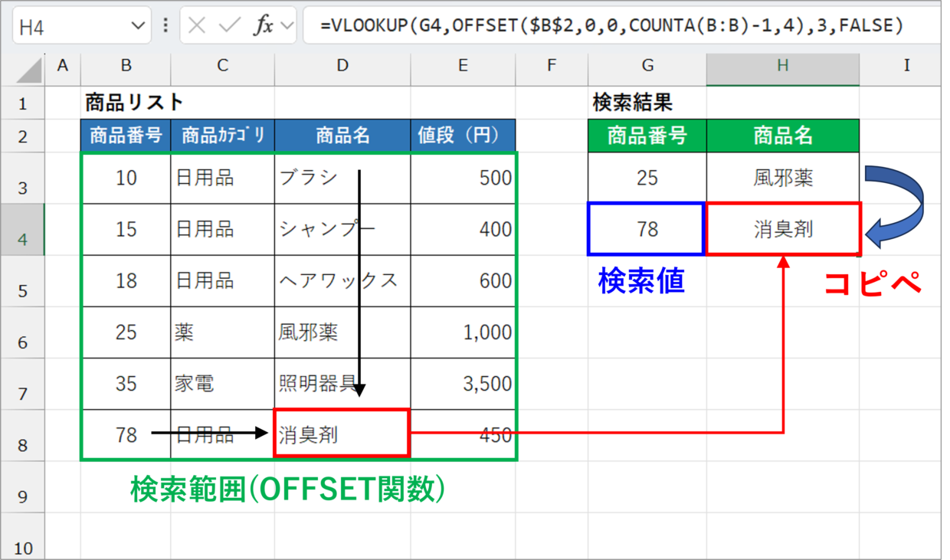
Task: Click the three-dot name box resize handle
Action: (x=166, y=26)
